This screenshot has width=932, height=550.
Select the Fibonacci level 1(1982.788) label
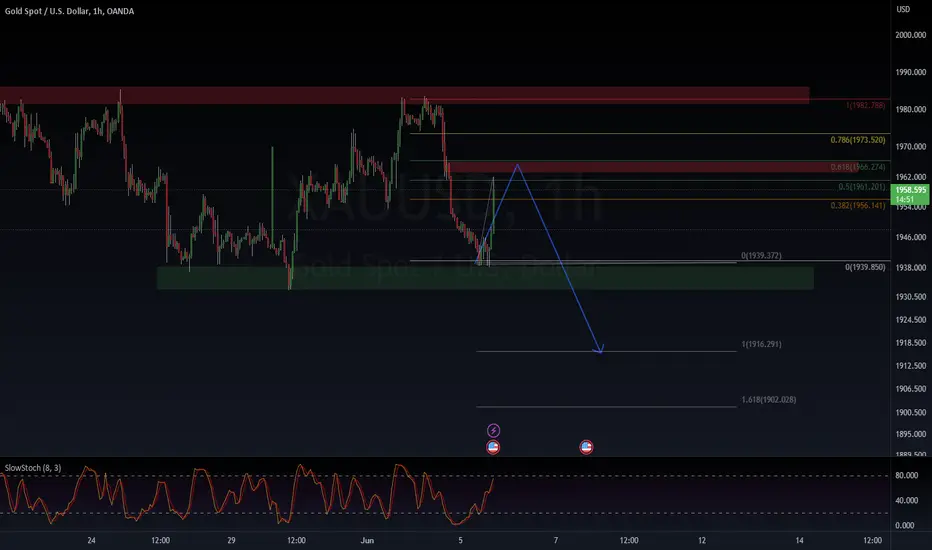coord(865,105)
